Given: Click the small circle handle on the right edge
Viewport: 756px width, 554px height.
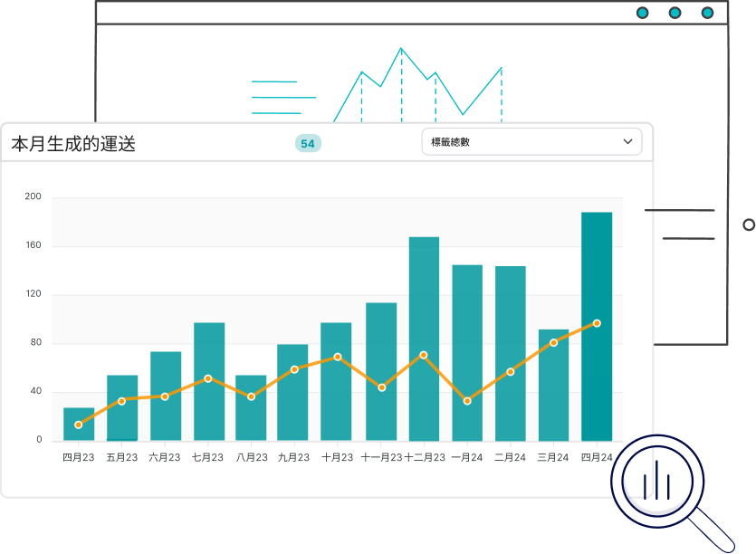Looking at the screenshot, I should pos(749,224).
